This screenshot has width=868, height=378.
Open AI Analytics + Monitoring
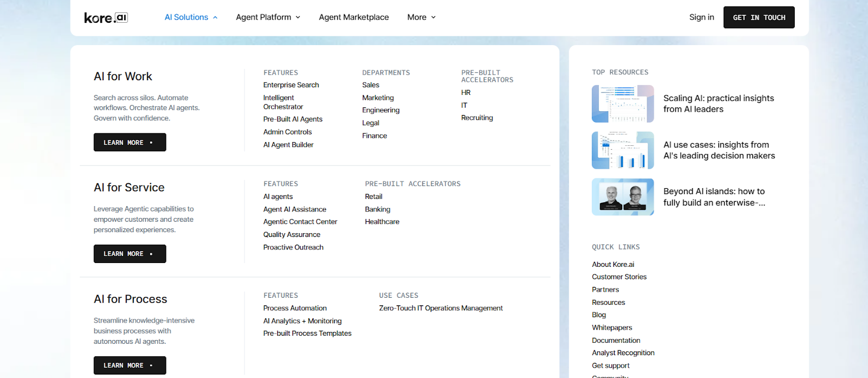[303, 321]
